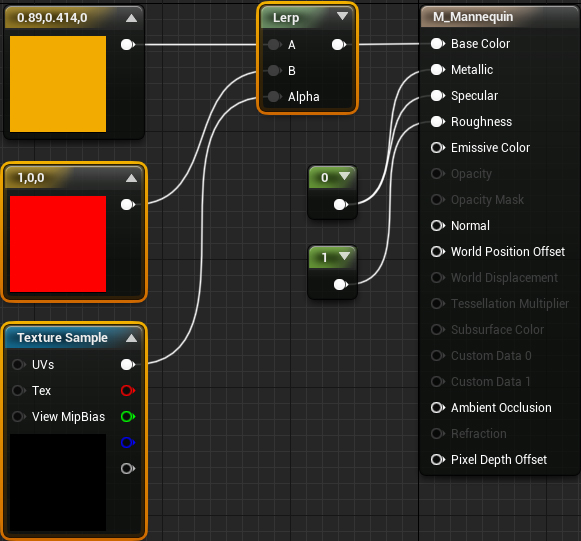The width and height of the screenshot is (581, 541).
Task: Click the green channel output pin on Texture Sample
Action: (x=127, y=416)
